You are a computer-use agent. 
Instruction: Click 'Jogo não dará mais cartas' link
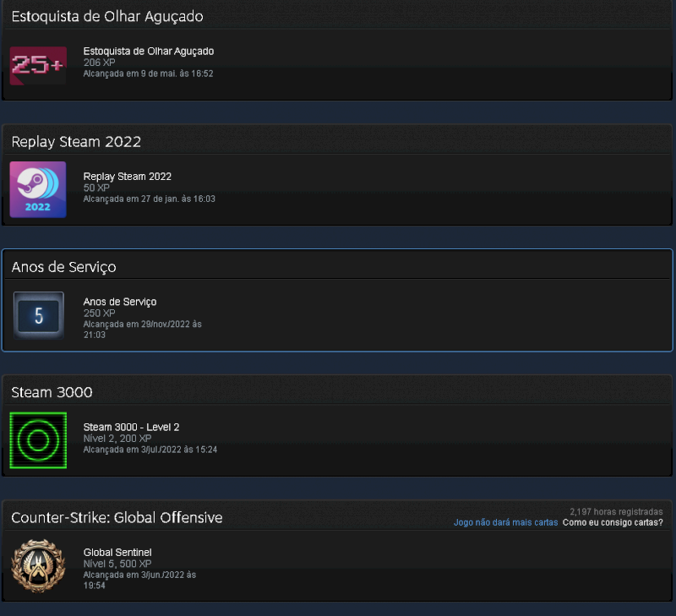505,522
